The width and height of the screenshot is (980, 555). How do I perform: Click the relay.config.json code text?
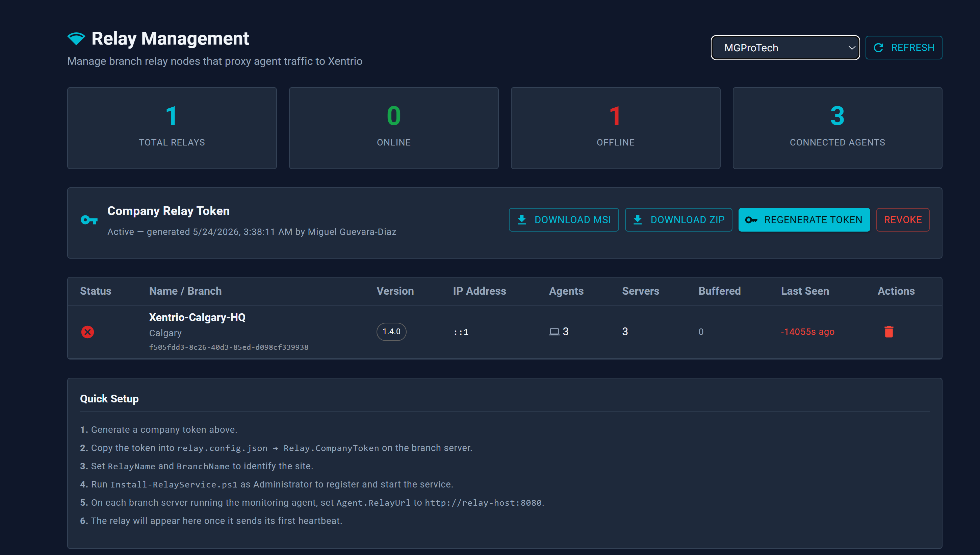pos(222,448)
